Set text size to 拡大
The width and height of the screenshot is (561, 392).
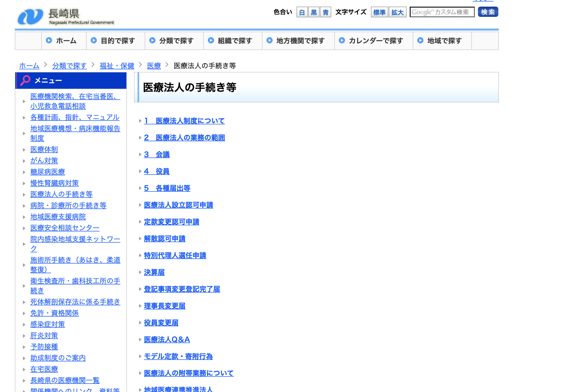point(397,12)
